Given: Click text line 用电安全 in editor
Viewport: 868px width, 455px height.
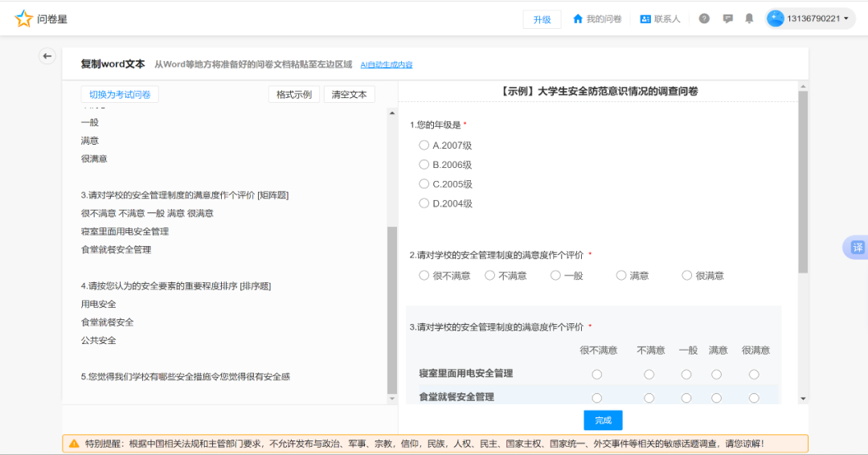Looking at the screenshot, I should tap(99, 304).
